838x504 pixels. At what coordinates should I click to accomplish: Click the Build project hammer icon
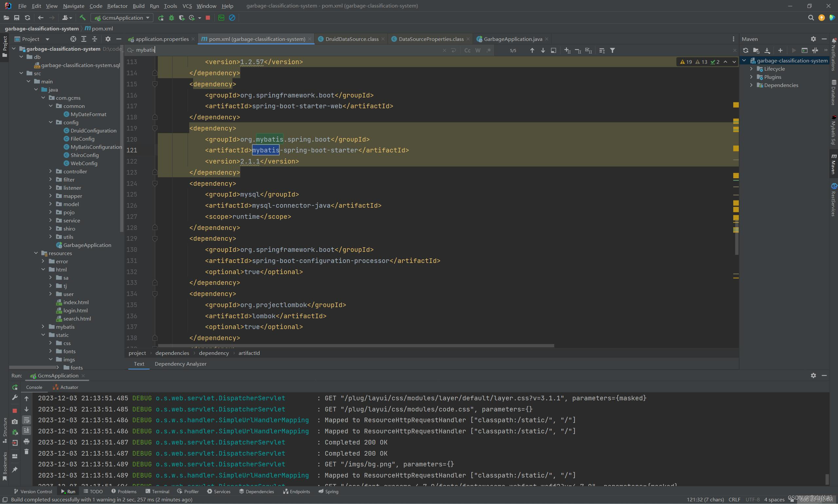[82, 18]
